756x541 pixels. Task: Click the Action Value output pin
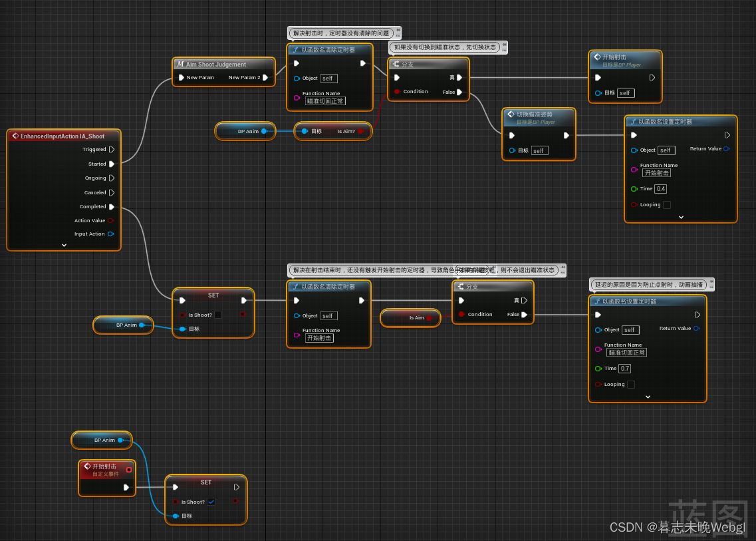click(110, 220)
